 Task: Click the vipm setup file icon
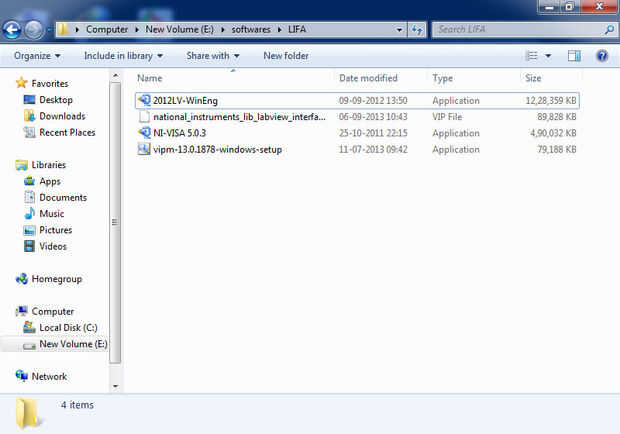(144, 149)
